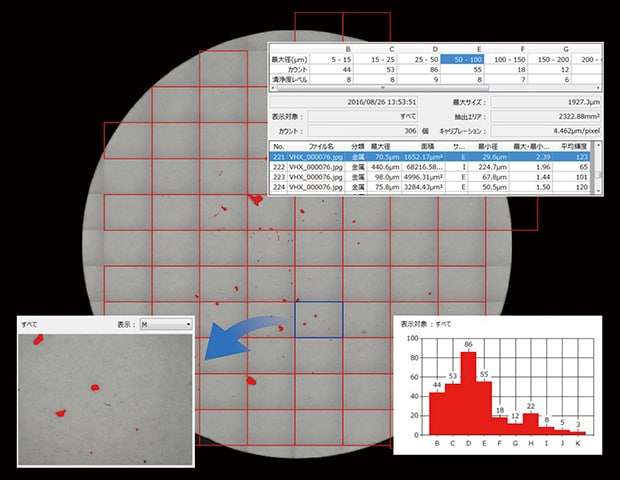Click the histogram bar labeled 55
Image resolution: width=620 pixels, height=480 pixels.
pos(484,408)
